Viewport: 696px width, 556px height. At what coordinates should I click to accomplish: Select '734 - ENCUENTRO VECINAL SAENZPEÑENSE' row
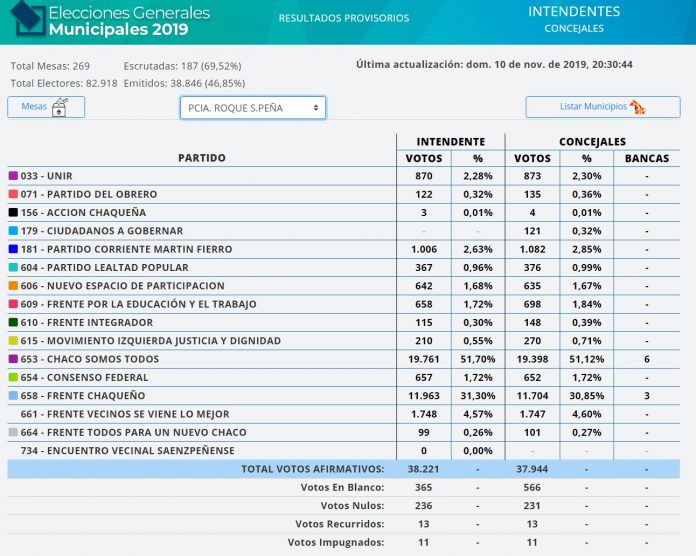pos(344,451)
